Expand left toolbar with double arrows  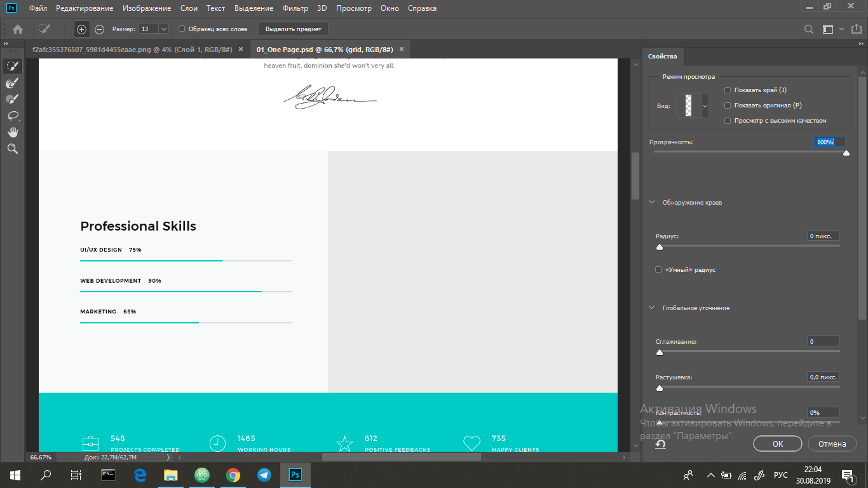[x=6, y=43]
